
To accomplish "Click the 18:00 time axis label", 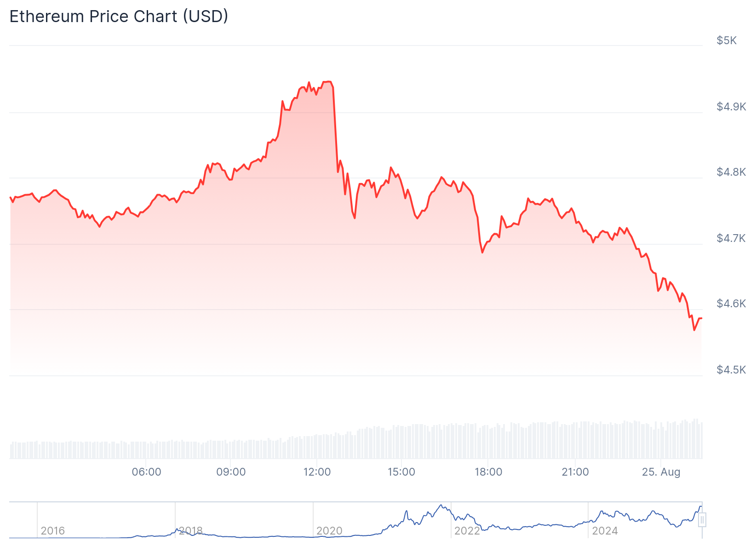I will [488, 472].
